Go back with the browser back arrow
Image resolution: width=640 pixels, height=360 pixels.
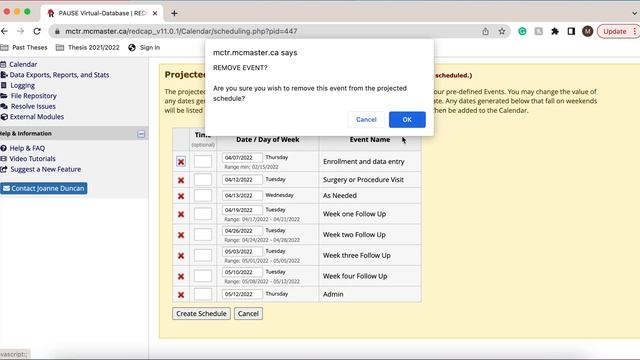coord(4,31)
